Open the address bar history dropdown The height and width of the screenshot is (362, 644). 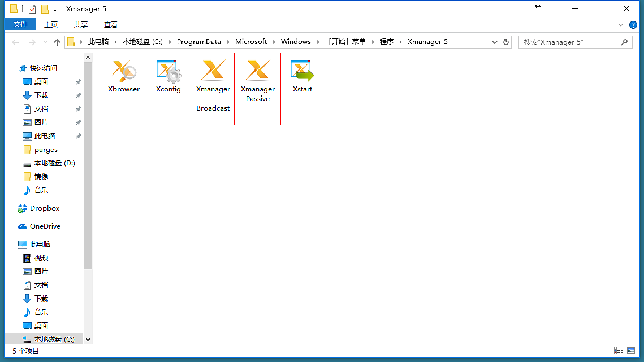pyautogui.click(x=495, y=42)
